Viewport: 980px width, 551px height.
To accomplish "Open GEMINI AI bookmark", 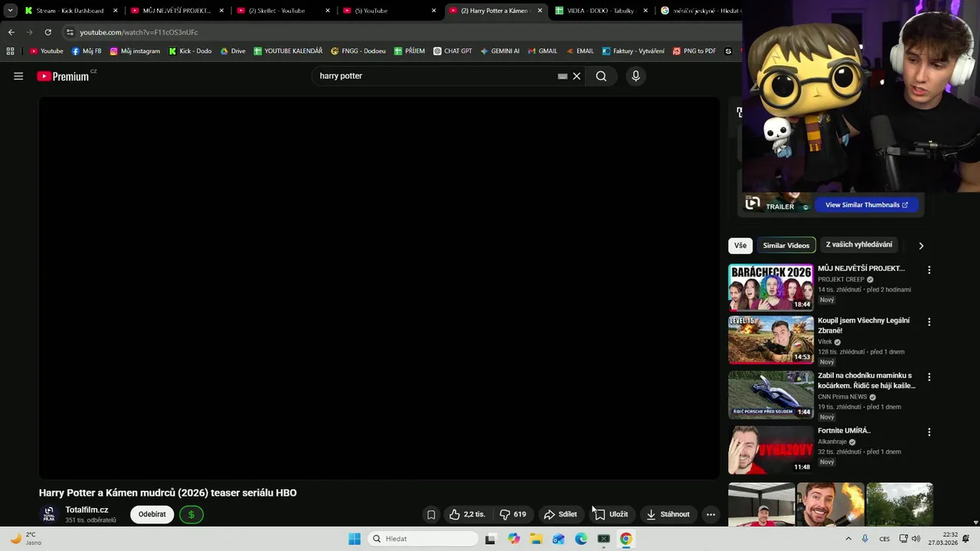I will point(500,51).
